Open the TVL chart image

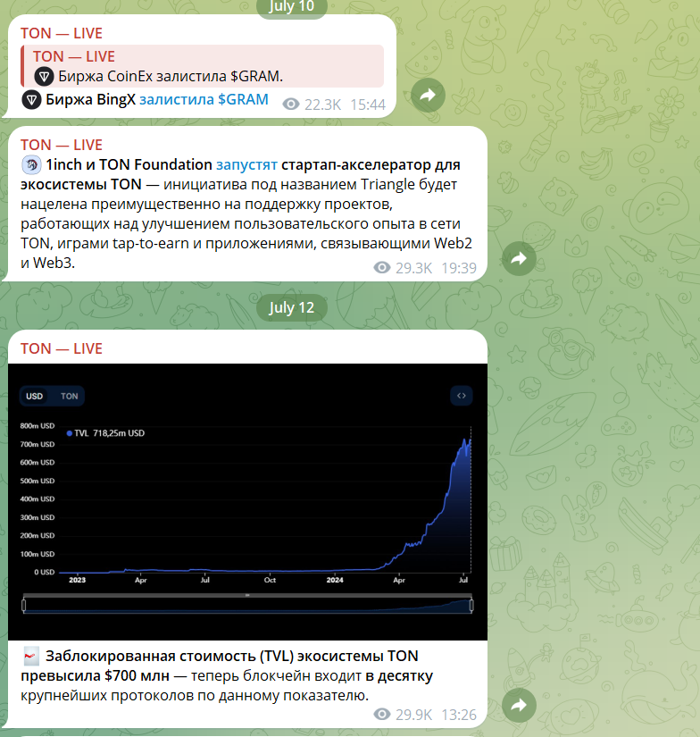(247, 501)
